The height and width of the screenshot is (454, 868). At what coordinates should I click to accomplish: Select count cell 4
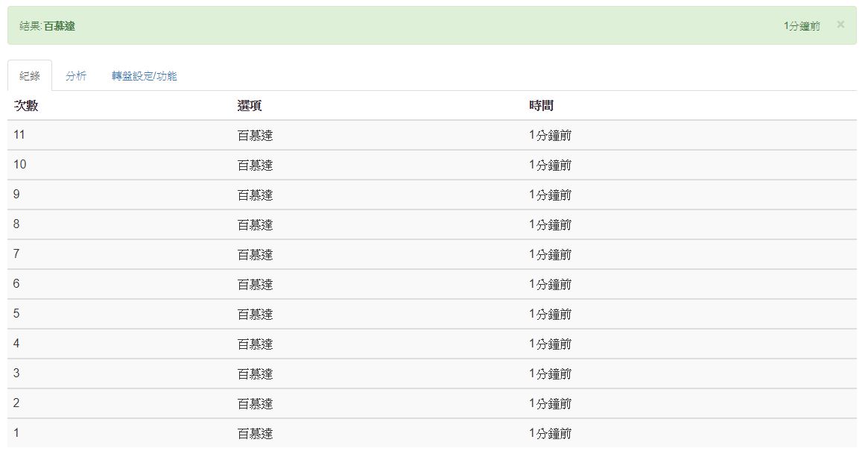coord(16,344)
